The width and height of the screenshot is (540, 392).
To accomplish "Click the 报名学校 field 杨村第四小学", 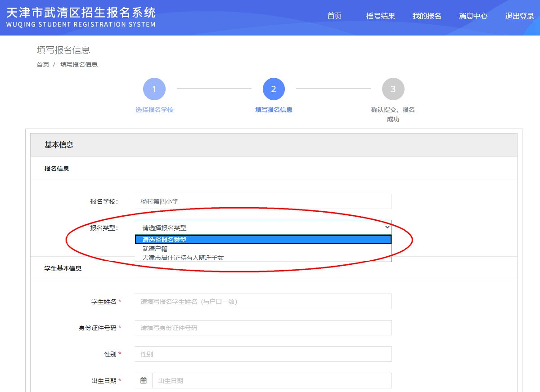I will pyautogui.click(x=263, y=201).
